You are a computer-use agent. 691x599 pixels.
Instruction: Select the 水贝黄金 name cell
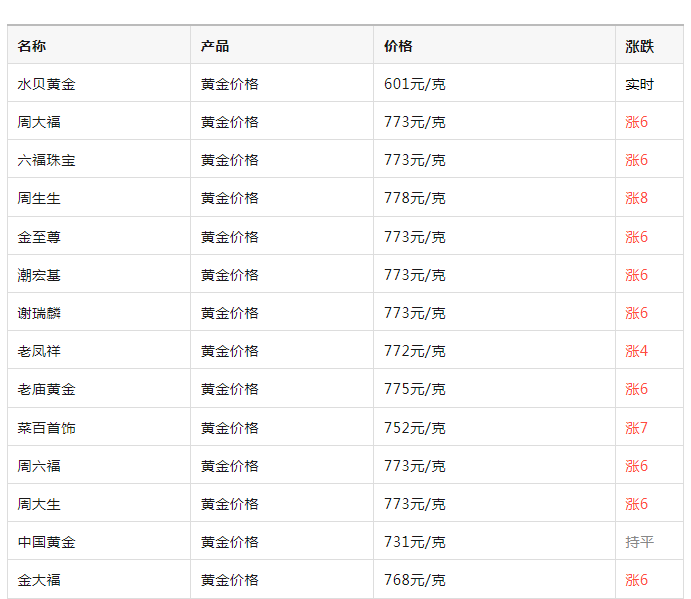point(47,84)
